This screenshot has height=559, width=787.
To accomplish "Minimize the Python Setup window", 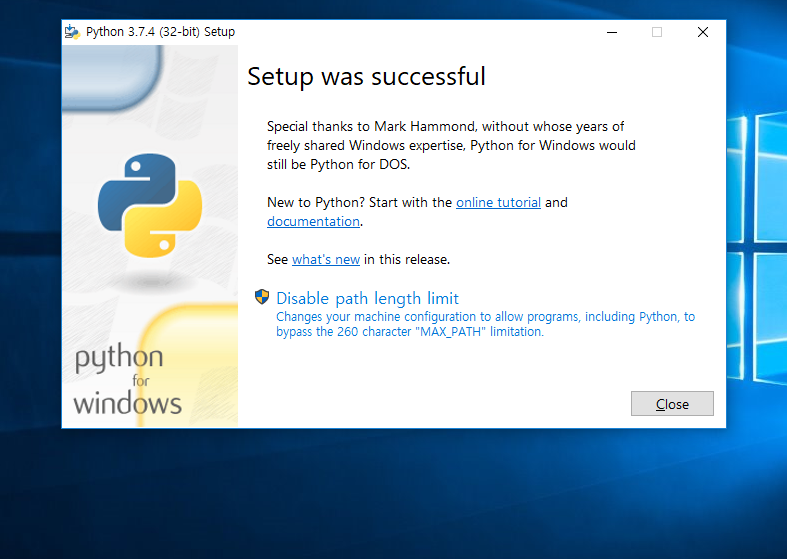I will click(612, 32).
